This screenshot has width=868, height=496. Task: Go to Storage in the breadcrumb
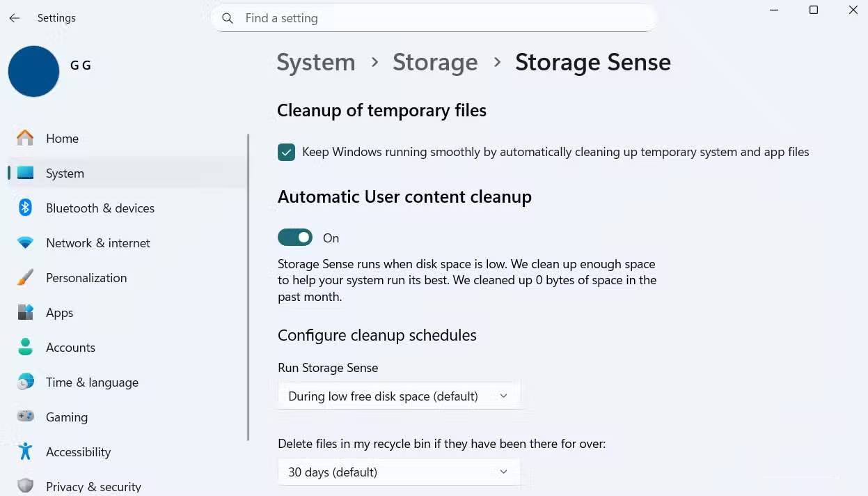click(x=434, y=62)
